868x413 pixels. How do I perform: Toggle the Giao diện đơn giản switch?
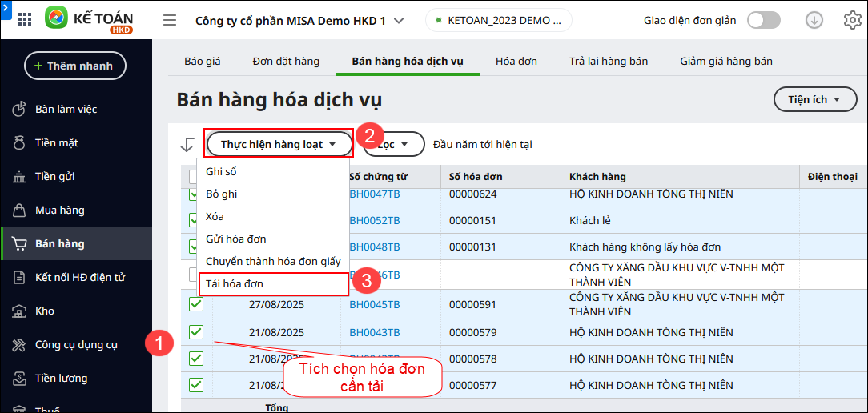[x=763, y=21]
